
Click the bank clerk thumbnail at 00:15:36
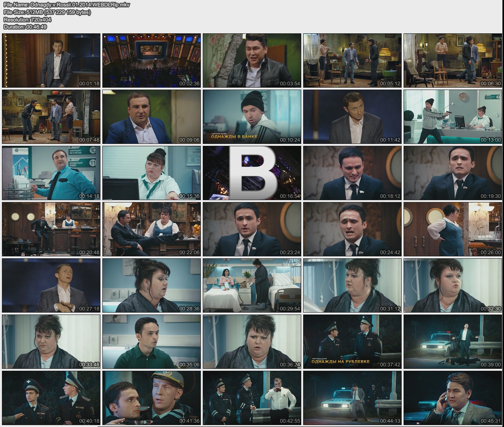152,173
